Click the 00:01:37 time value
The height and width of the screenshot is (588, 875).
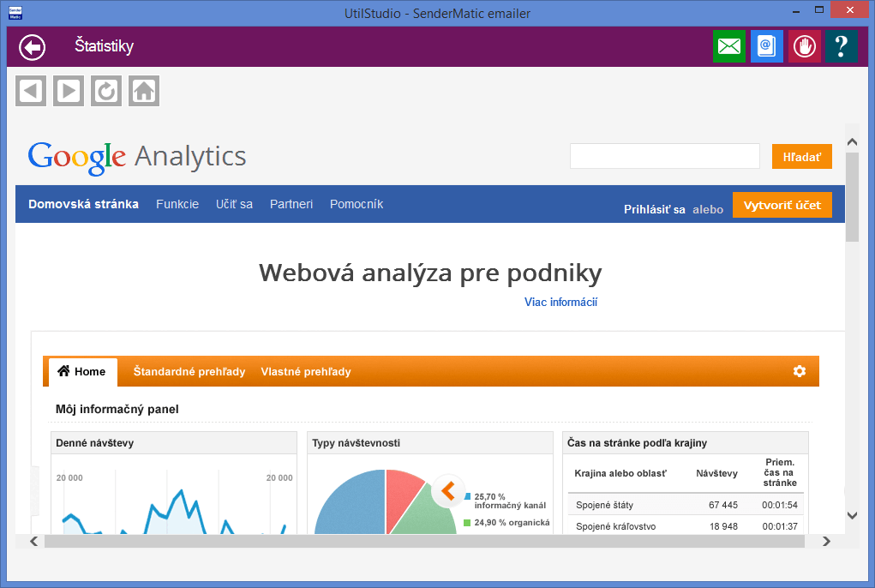780,526
